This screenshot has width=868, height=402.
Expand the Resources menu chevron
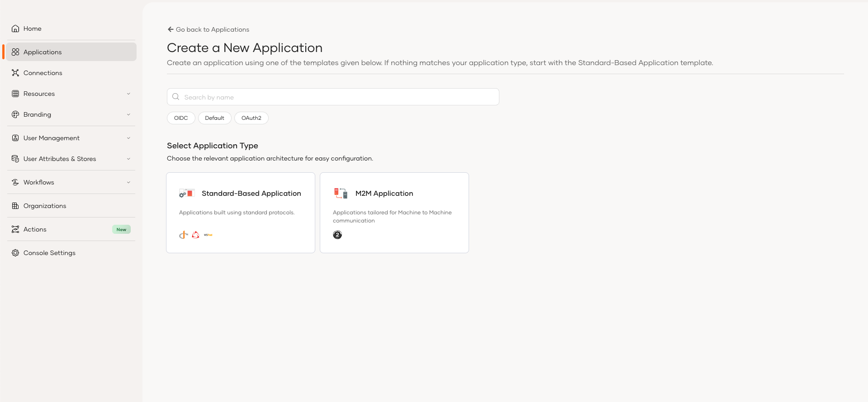click(128, 94)
